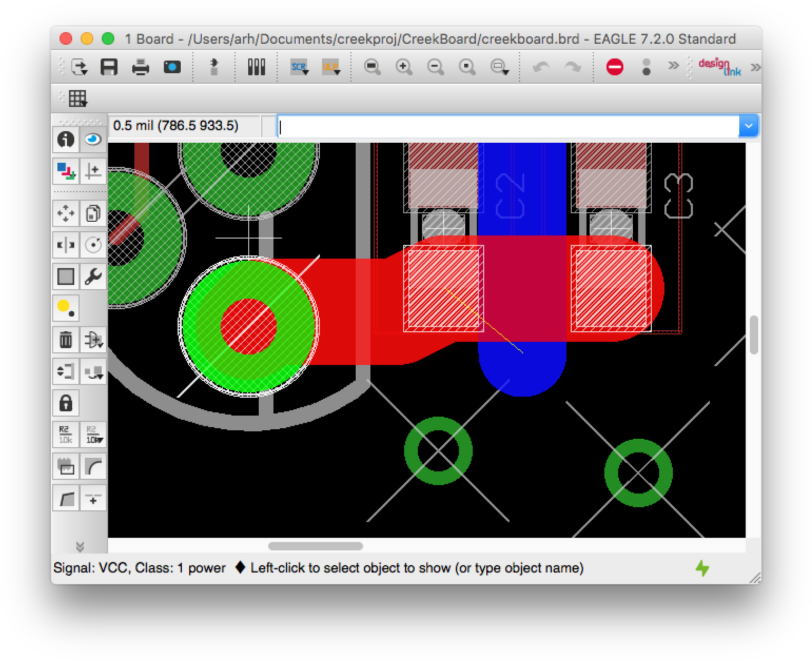Viewport: 812px width, 661px height.
Task: Open the SCR script dropdown
Action: click(299, 67)
